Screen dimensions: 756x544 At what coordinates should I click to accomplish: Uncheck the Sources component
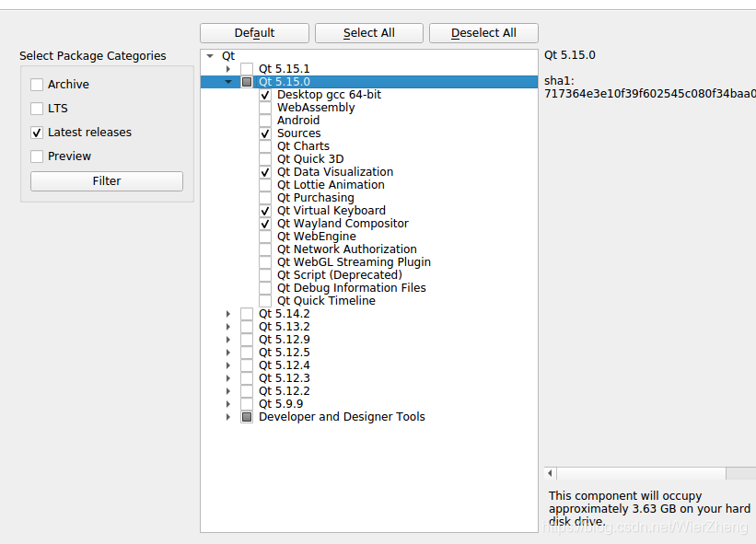(264, 133)
